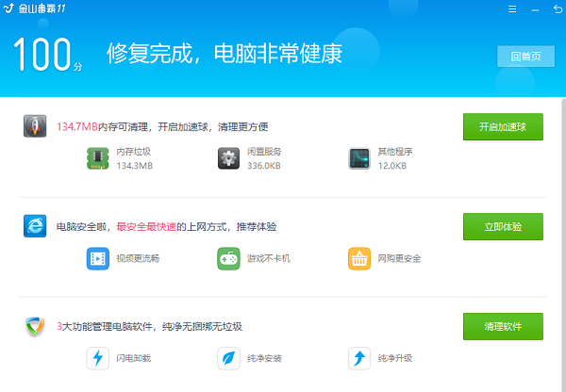Click the 纯净升级 label

pos(395,358)
